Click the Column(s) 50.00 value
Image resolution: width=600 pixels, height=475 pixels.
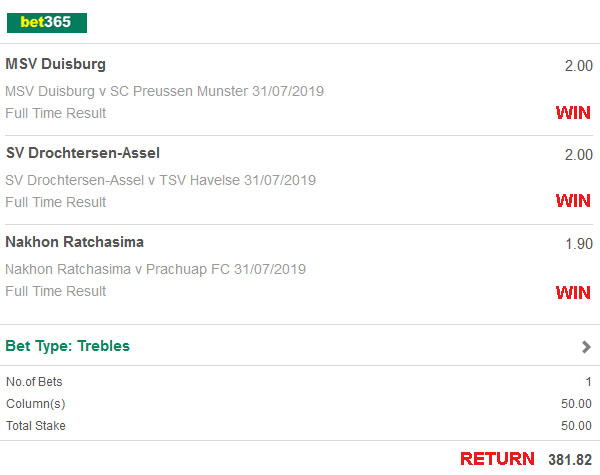click(576, 404)
